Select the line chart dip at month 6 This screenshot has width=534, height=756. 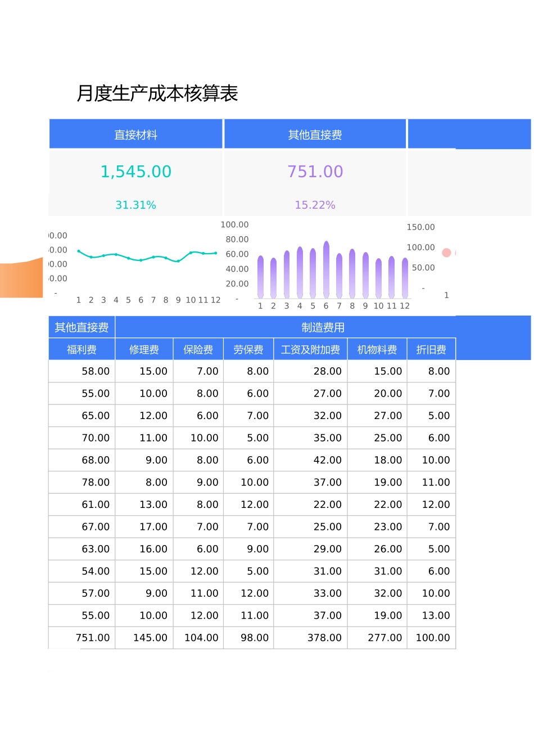click(x=140, y=260)
